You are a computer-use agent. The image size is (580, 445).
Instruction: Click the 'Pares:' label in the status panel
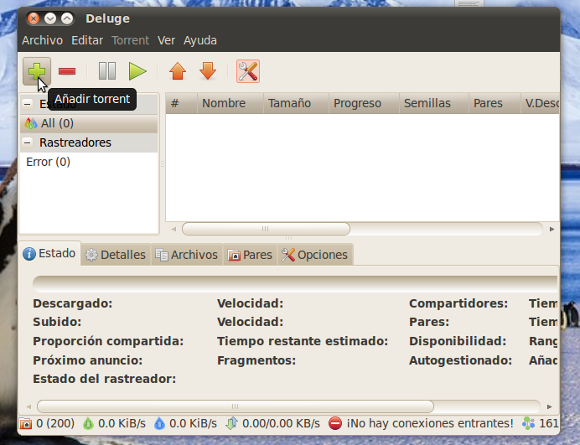point(429,322)
